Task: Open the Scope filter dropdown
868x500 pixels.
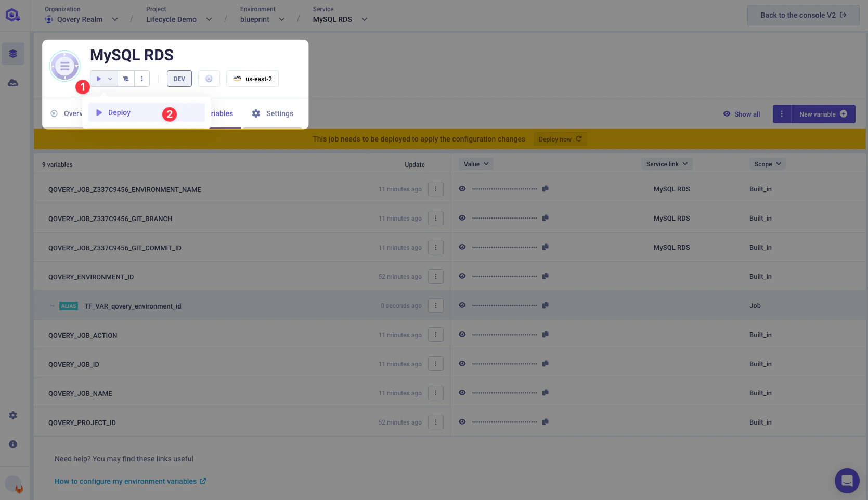Action: click(x=767, y=164)
